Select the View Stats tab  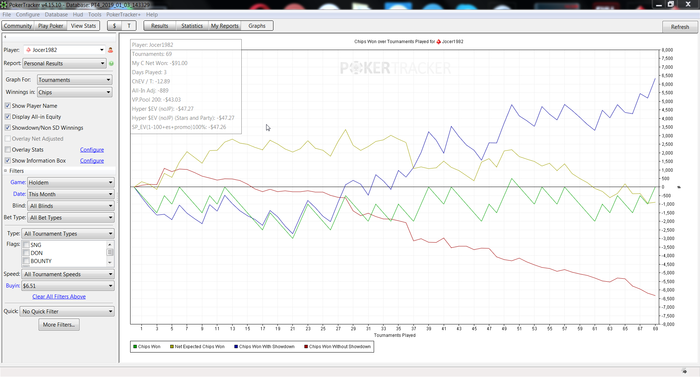83,26
